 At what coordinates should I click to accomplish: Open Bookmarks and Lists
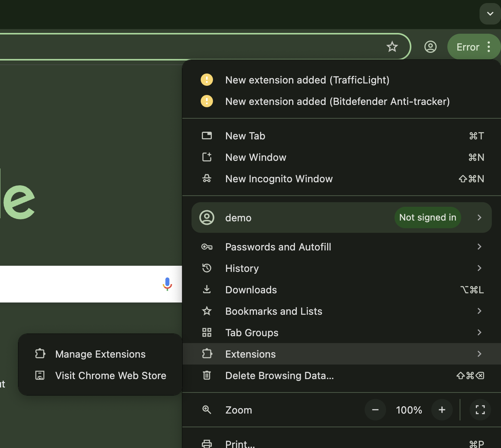pos(342,311)
